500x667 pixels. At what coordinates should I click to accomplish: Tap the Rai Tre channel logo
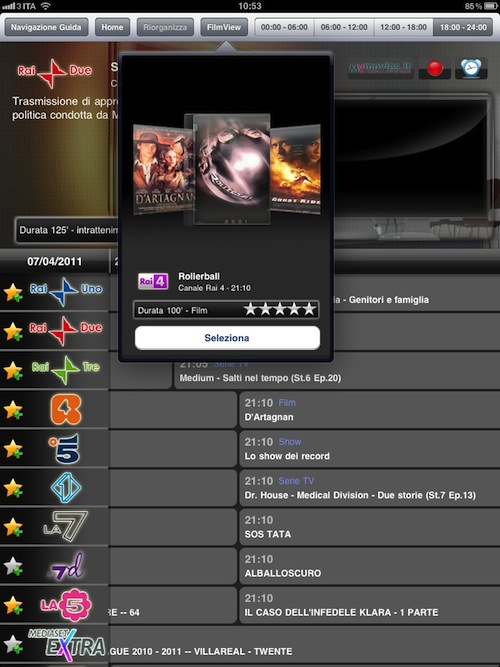pos(66,370)
